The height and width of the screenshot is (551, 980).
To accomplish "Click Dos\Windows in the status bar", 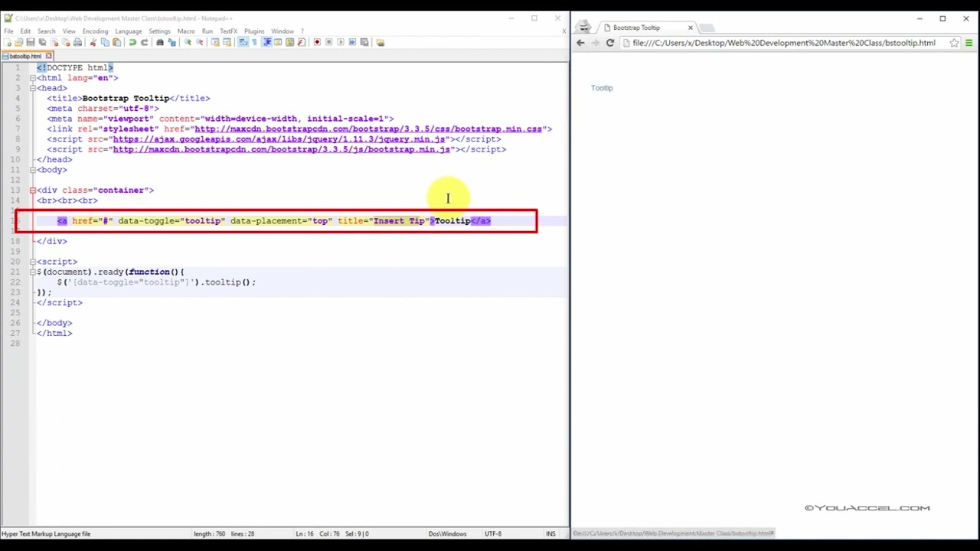I will click(447, 533).
